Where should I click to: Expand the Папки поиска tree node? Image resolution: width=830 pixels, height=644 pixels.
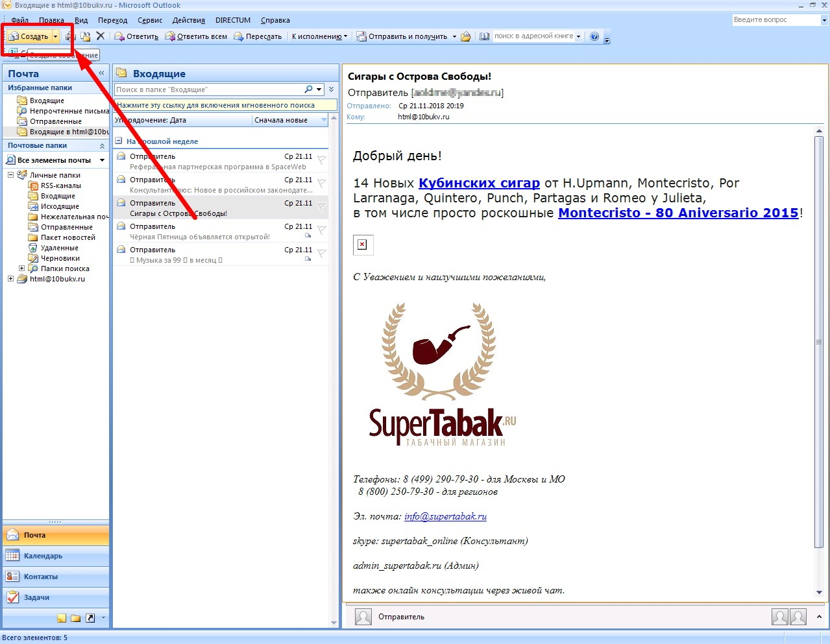coord(21,268)
